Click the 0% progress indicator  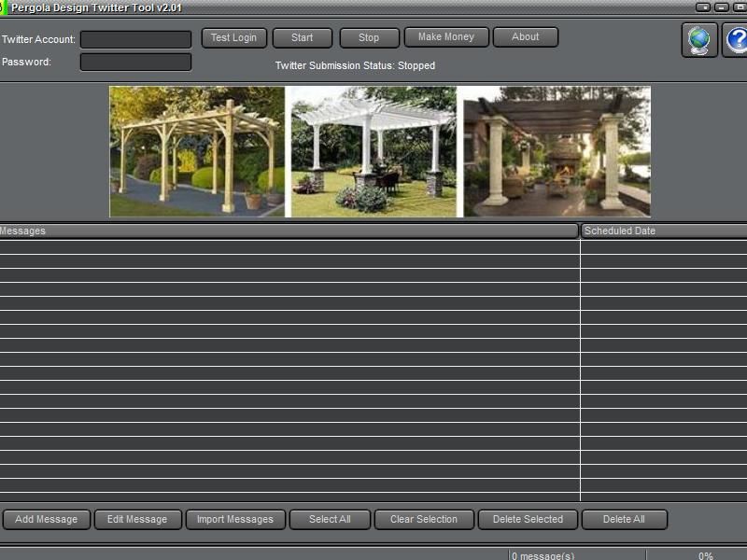(x=706, y=555)
